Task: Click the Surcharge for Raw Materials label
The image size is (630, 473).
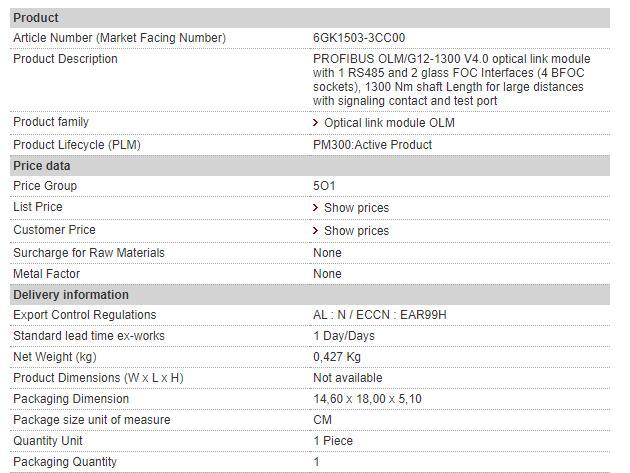Action: coord(89,253)
